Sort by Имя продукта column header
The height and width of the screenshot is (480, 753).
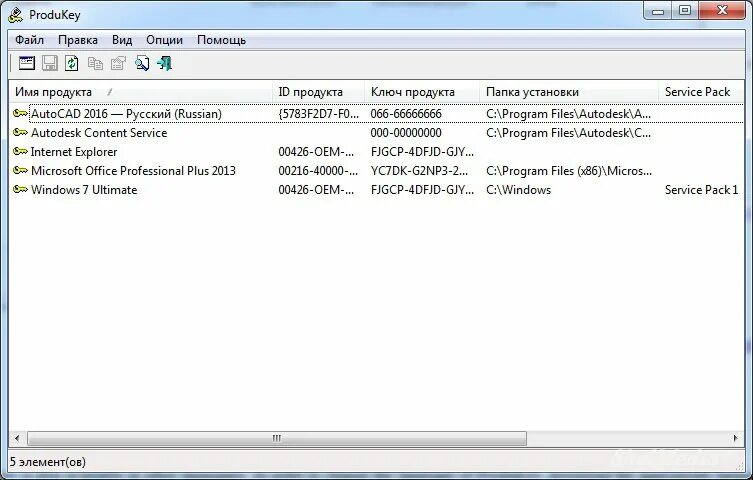[141, 92]
